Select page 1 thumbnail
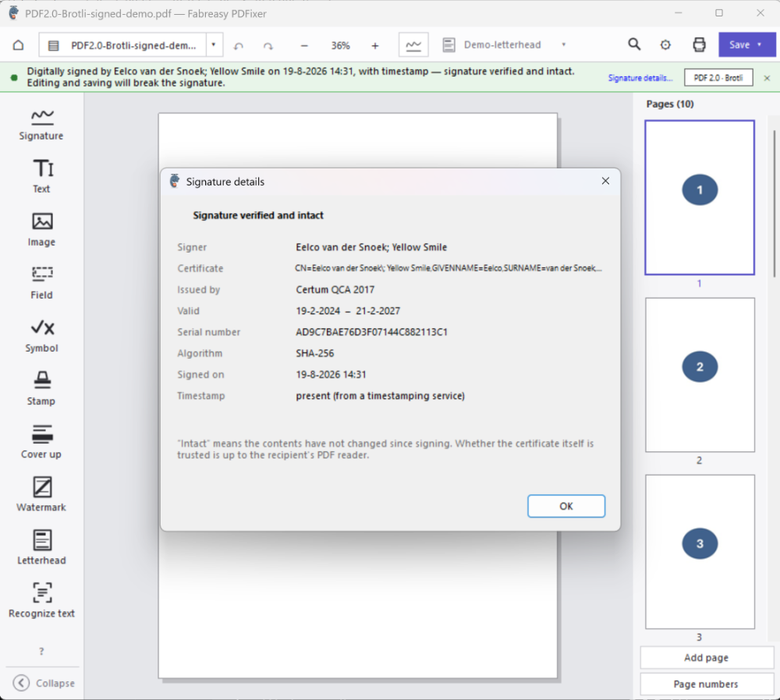The image size is (780, 700). point(700,197)
